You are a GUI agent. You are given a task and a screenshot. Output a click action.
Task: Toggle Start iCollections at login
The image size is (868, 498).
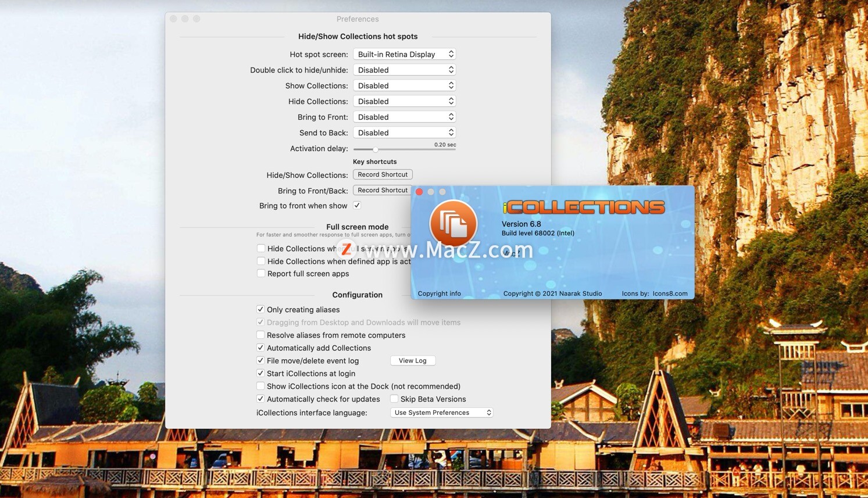click(x=260, y=374)
